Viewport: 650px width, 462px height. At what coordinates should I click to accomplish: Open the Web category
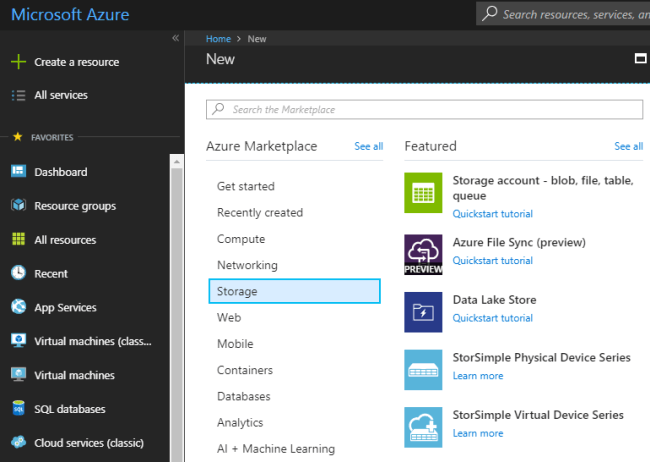pos(229,317)
